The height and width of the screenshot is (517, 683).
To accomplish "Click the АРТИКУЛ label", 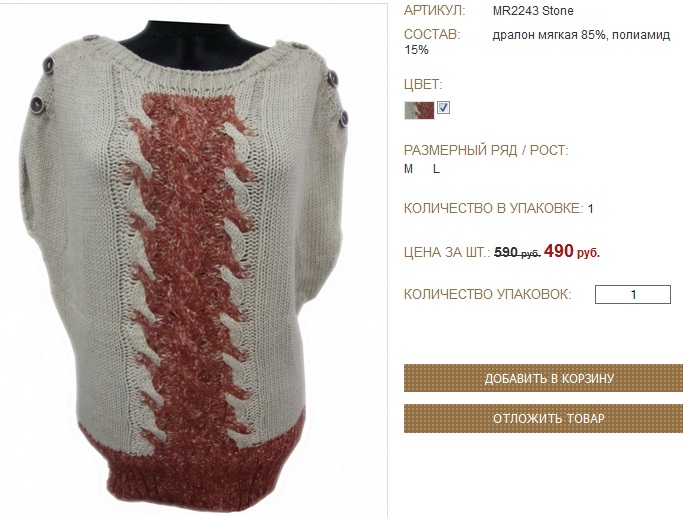I will [434, 11].
